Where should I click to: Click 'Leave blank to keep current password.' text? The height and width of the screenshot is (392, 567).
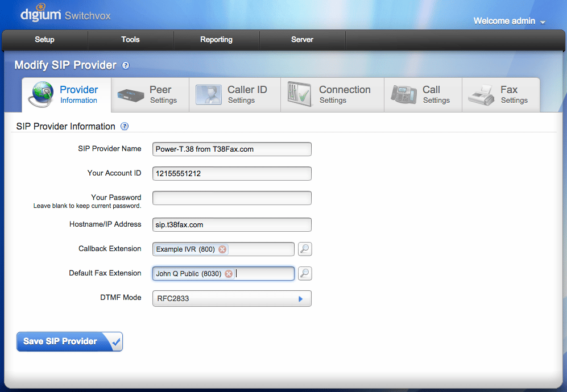[x=87, y=206]
